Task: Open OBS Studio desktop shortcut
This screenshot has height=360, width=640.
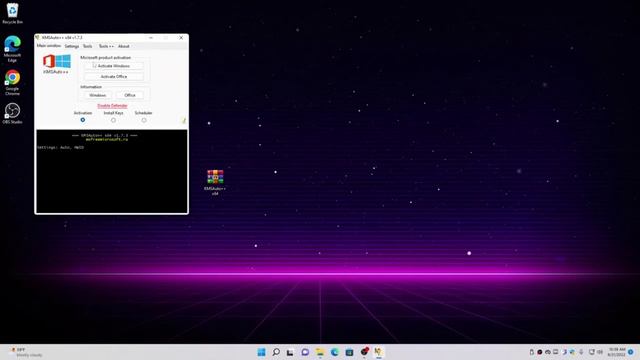Action: (x=12, y=113)
